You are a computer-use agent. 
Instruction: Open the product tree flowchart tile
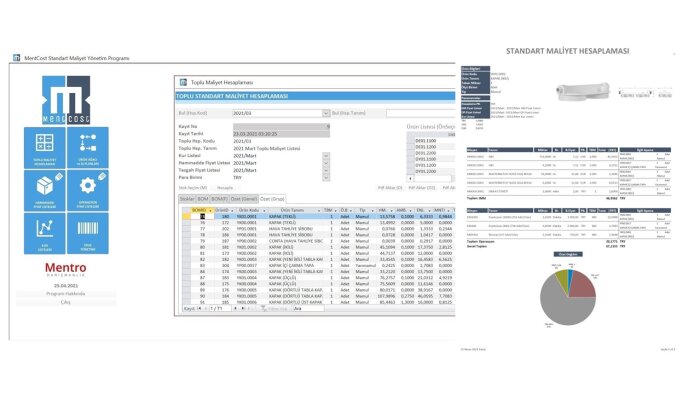88,147
